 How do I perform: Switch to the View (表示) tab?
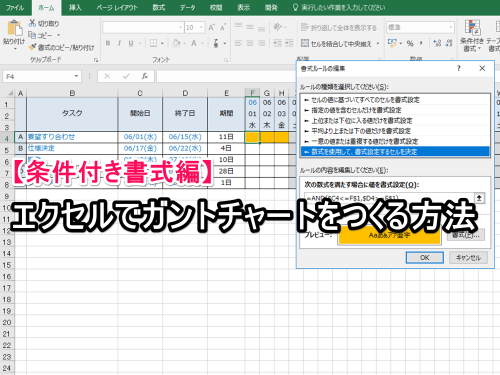(244, 7)
